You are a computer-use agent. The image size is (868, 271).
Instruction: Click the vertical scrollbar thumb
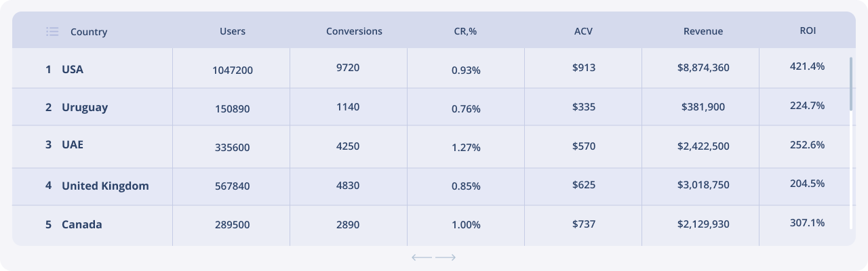pyautogui.click(x=851, y=84)
